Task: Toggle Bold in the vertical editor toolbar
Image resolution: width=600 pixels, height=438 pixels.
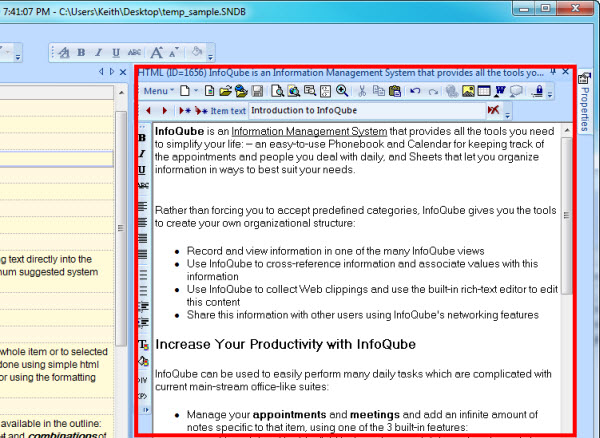Action: (142, 138)
